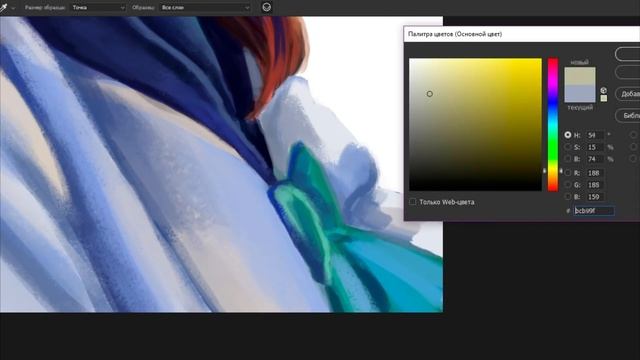Click inside the color picker gradient field
Image resolution: width=640 pixels, height=360 pixels.
click(476, 124)
